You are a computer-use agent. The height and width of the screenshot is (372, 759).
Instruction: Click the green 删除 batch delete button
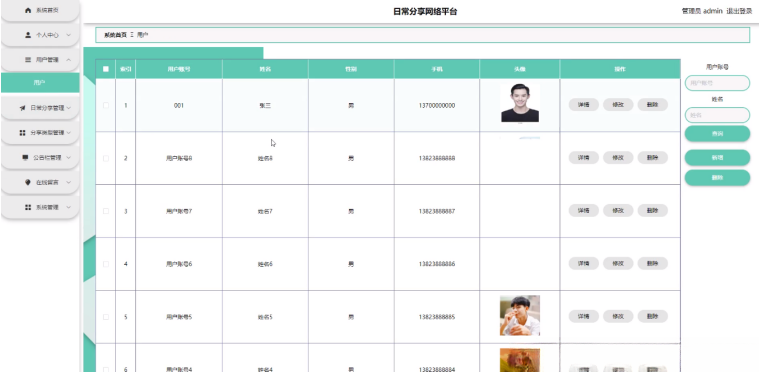tap(717, 178)
